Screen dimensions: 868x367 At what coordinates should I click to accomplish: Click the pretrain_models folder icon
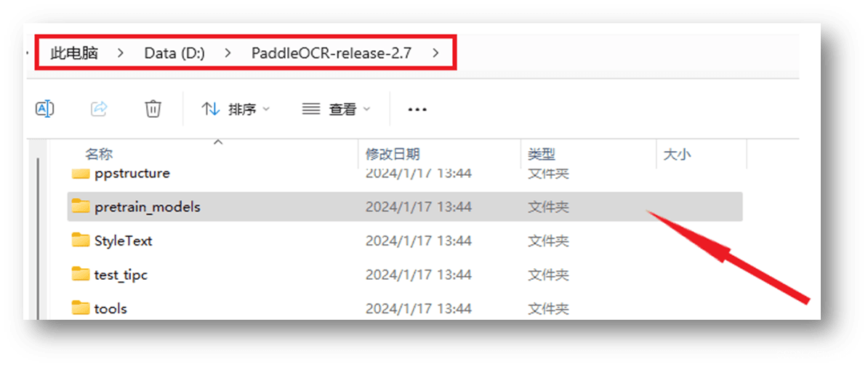coord(81,206)
